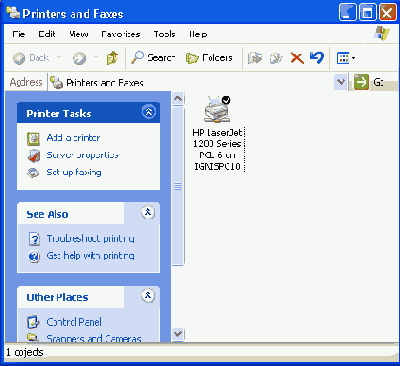Viewport: 400px width, 366px height.
Task: Click the address bar printer folder icon
Action: pos(57,82)
